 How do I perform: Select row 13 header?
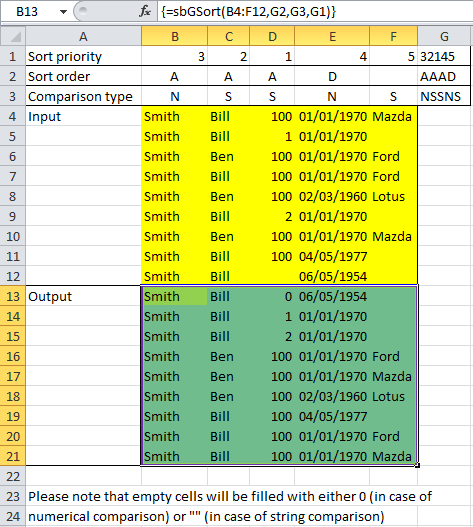point(13,296)
